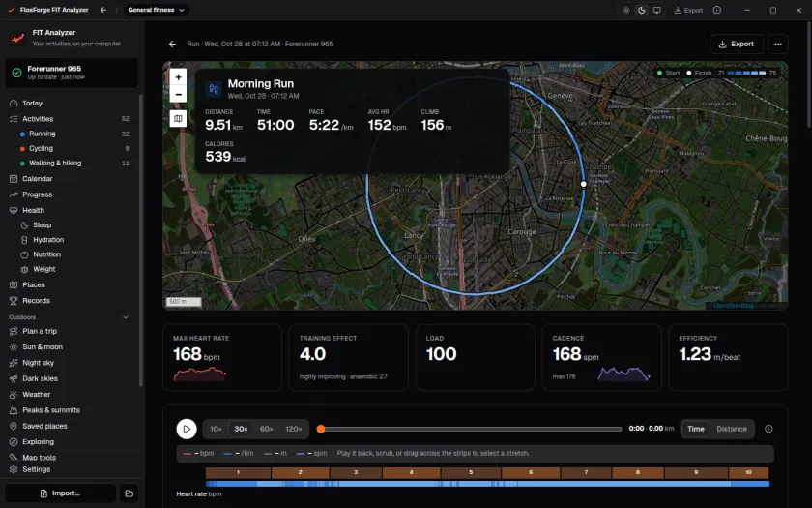Open the more options ellipsis menu
812x508 pixels.
click(778, 45)
